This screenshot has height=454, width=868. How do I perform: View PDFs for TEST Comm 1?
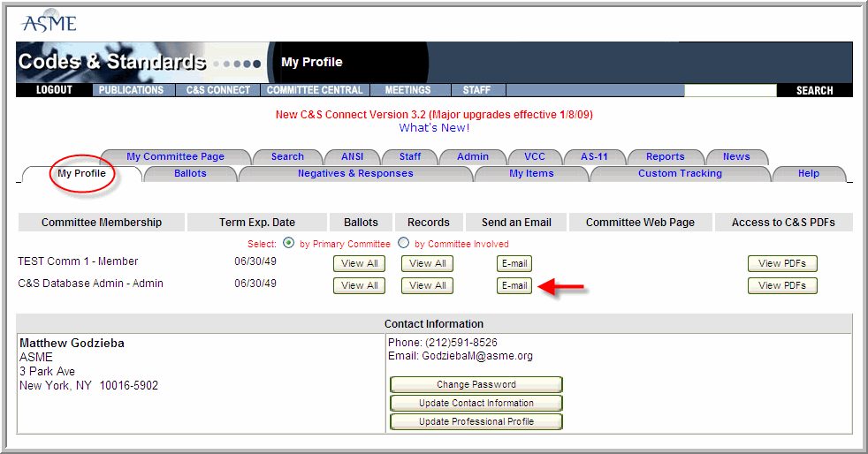(782, 264)
